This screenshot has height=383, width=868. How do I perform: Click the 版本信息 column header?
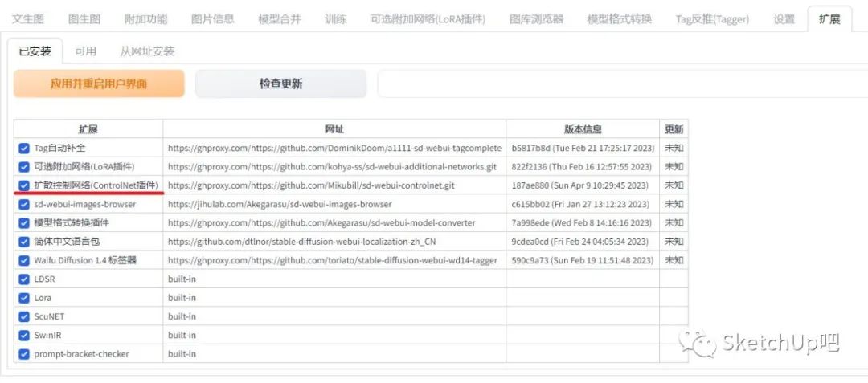583,129
